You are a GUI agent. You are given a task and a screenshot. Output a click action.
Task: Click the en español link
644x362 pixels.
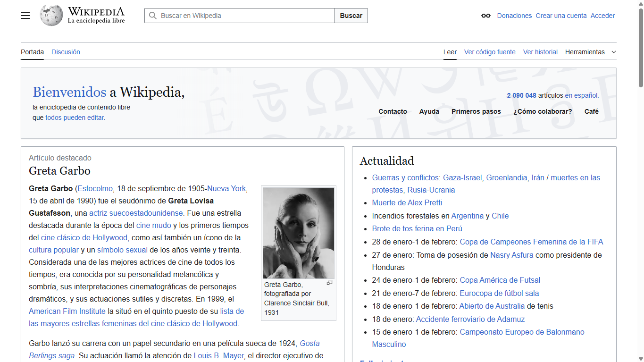(582, 95)
